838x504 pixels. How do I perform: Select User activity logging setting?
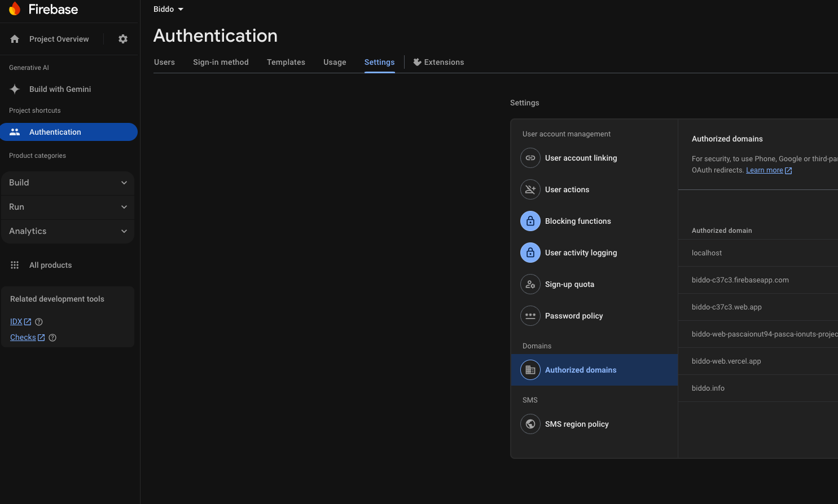[x=594, y=253]
